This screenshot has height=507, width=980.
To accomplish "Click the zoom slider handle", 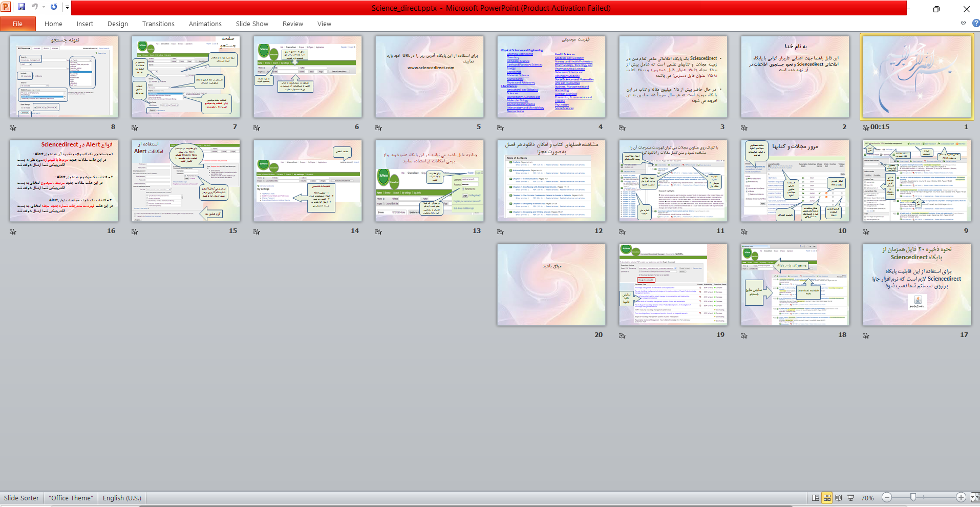I will [913, 497].
